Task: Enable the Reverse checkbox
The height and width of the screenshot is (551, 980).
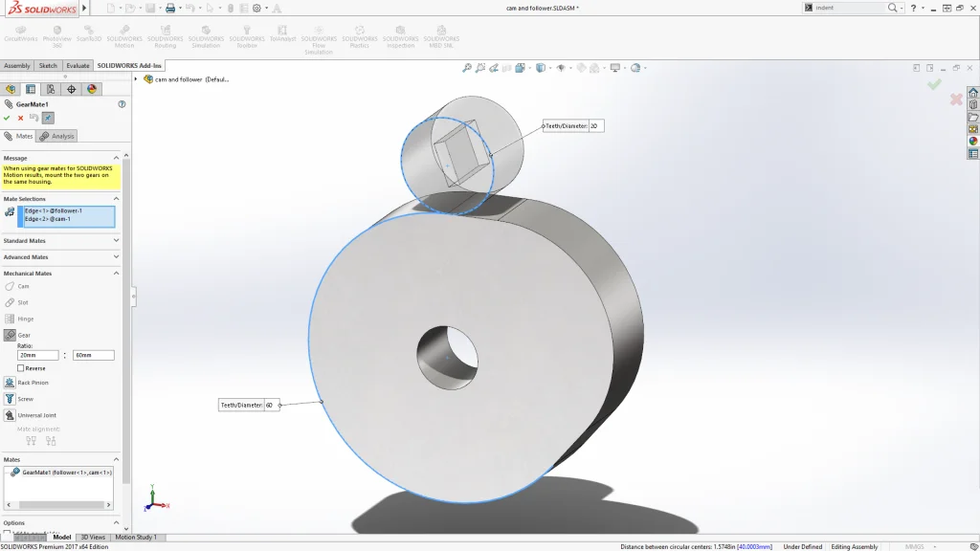Action: 21,368
